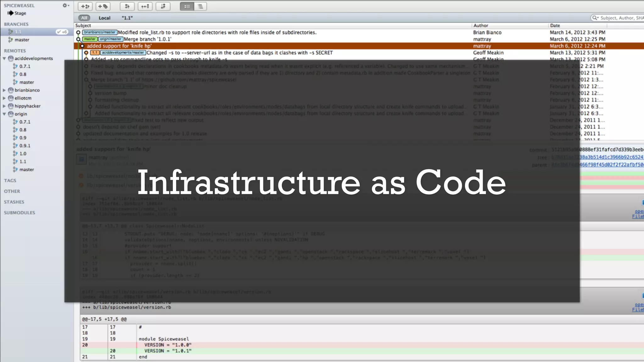The height and width of the screenshot is (362, 644).
Task: Enable the All branches filter
Action: tap(84, 18)
